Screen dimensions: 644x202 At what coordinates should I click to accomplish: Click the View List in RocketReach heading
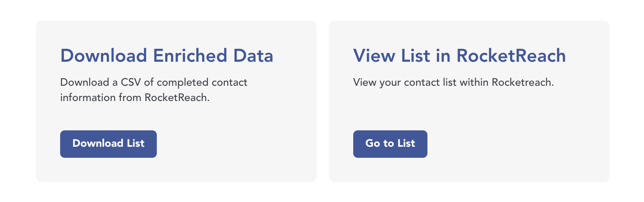(x=459, y=56)
